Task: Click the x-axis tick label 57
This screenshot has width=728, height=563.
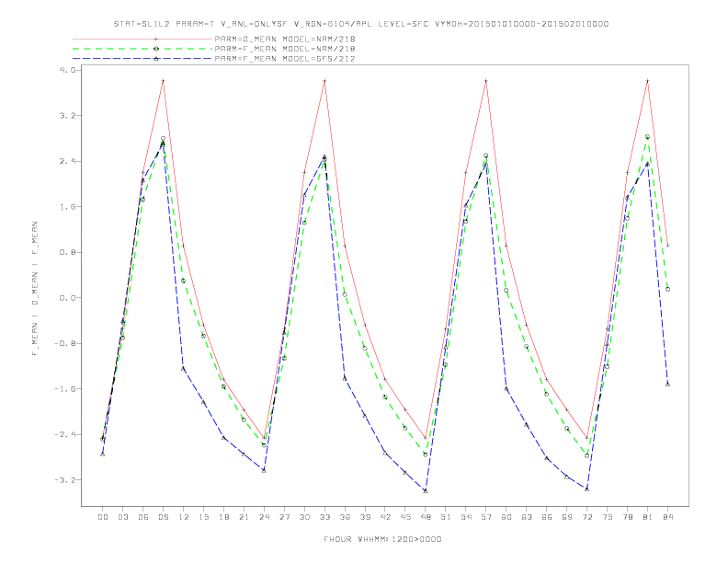Action: click(x=486, y=517)
